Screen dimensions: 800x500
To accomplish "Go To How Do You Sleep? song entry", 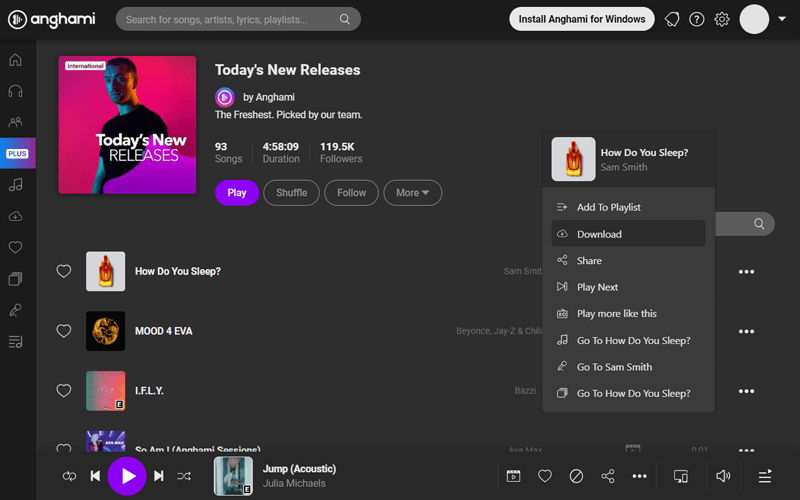I will tap(628, 340).
